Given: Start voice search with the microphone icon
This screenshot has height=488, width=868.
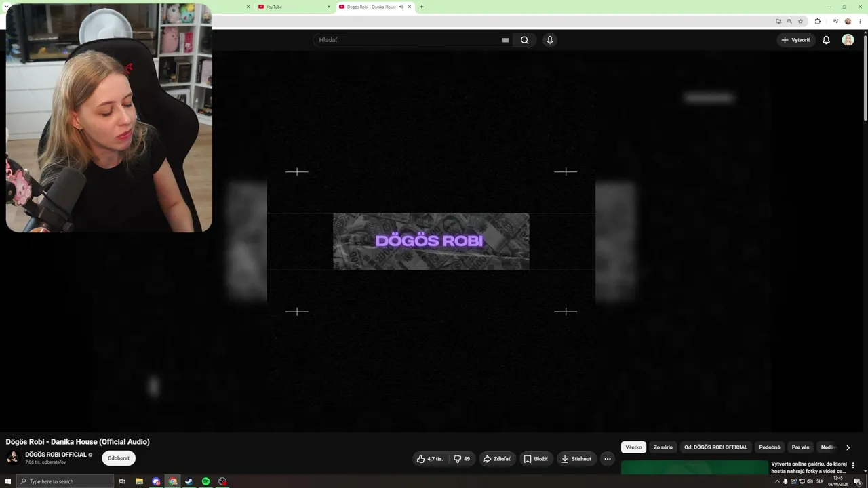Looking at the screenshot, I should point(550,40).
